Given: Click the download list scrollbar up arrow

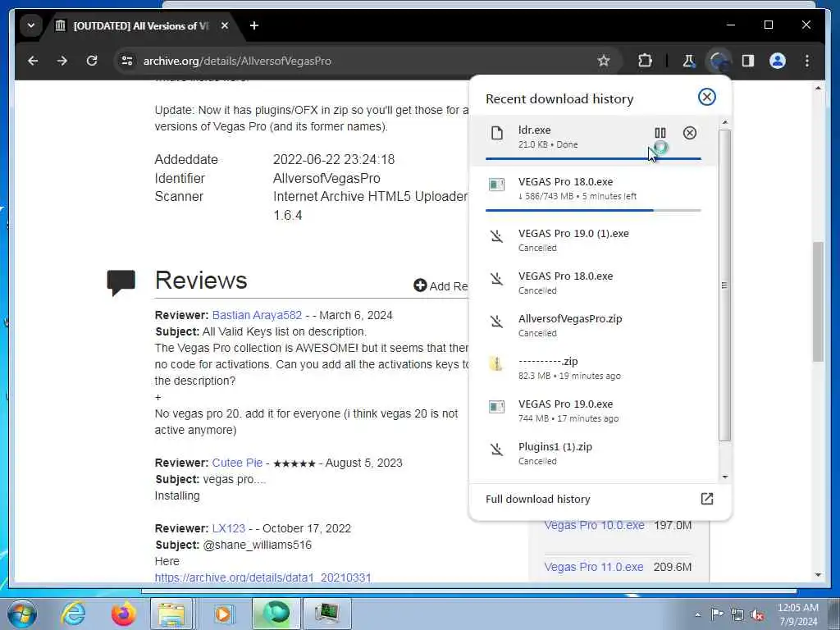Looking at the screenshot, I should 725,123.
